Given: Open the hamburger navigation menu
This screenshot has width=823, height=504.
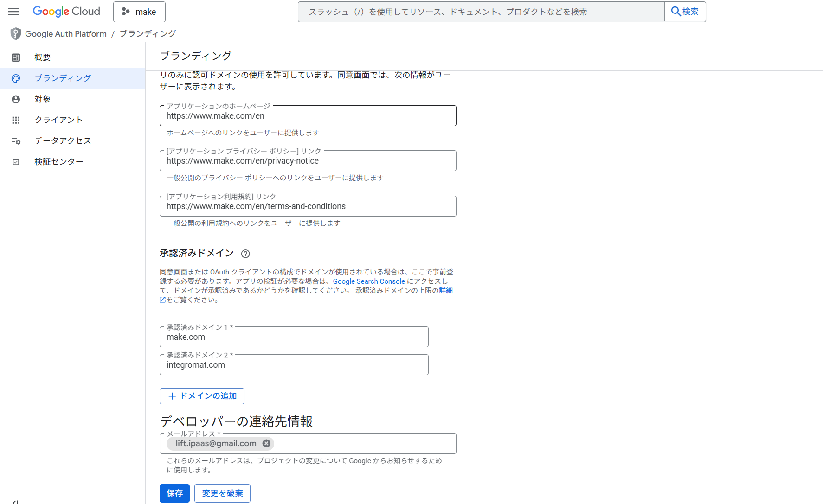Looking at the screenshot, I should point(13,12).
